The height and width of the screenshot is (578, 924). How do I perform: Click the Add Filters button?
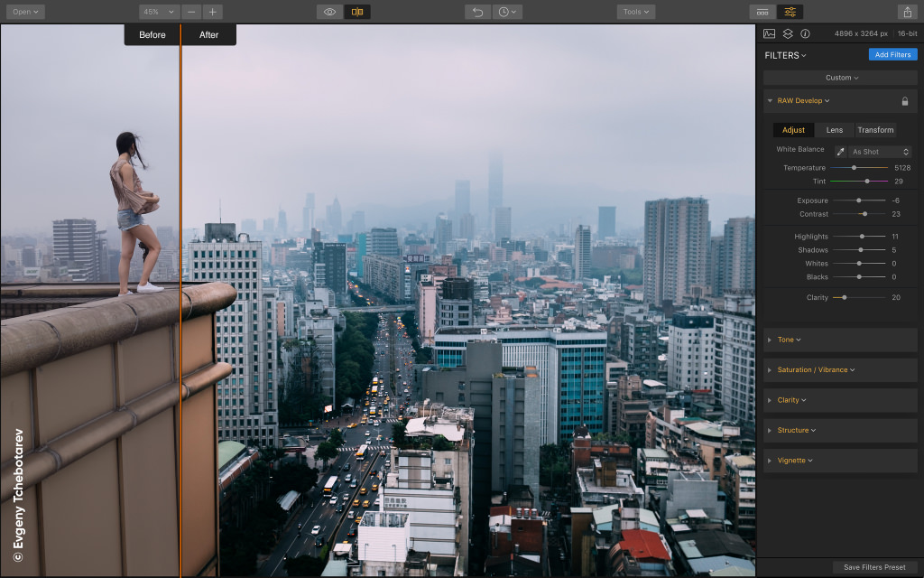892,55
